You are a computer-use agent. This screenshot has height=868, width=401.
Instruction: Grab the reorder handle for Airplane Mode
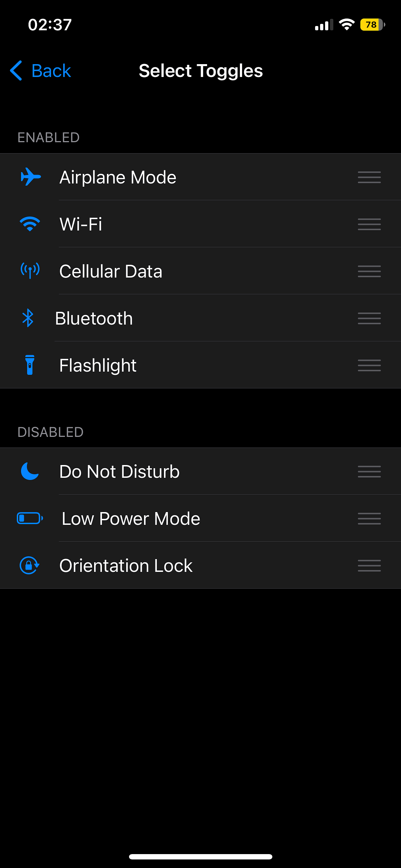click(369, 177)
